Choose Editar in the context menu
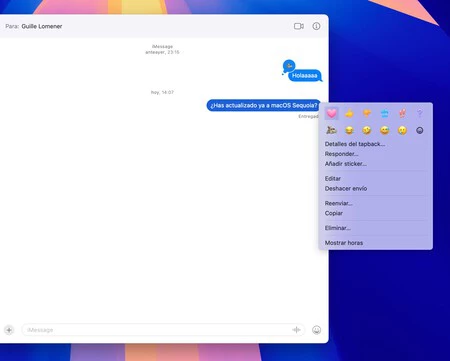This screenshot has height=361, width=450. coord(333,179)
